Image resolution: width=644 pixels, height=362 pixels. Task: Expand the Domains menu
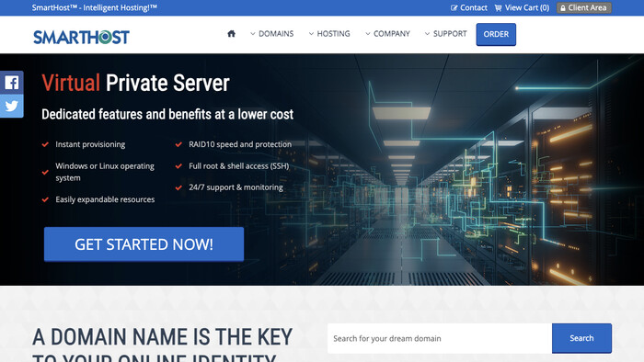point(272,34)
